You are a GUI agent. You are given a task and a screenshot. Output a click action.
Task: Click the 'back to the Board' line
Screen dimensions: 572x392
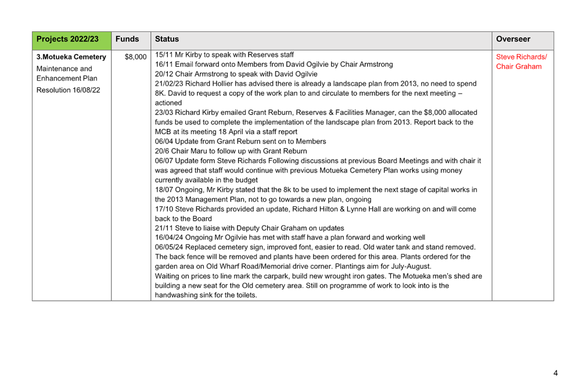[x=183, y=219]
